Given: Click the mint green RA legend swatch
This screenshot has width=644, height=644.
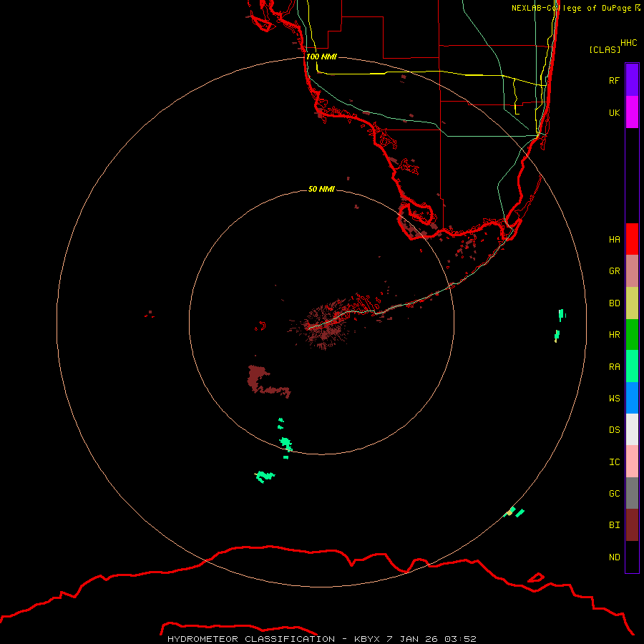Looking at the screenshot, I should [x=632, y=366].
